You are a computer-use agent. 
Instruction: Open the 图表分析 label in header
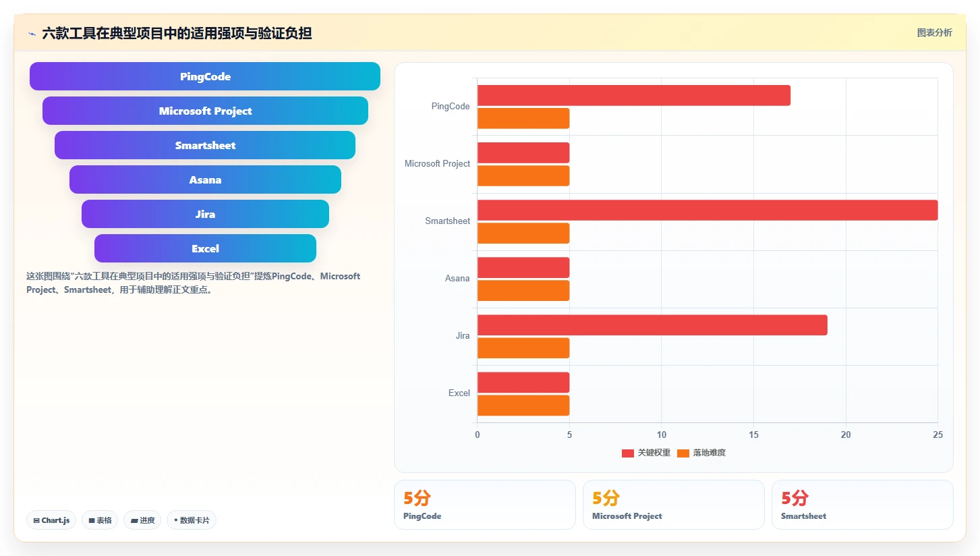(x=934, y=32)
